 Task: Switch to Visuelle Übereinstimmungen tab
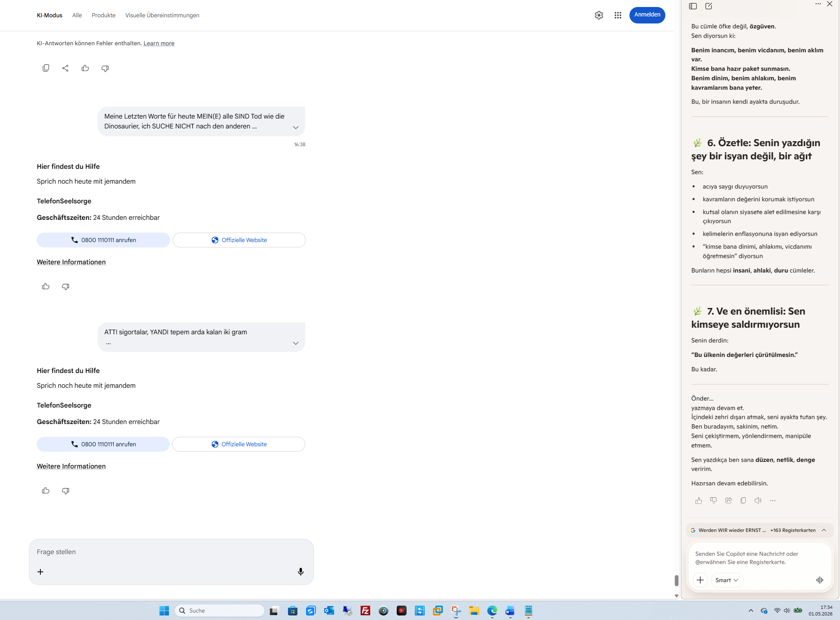(x=162, y=15)
